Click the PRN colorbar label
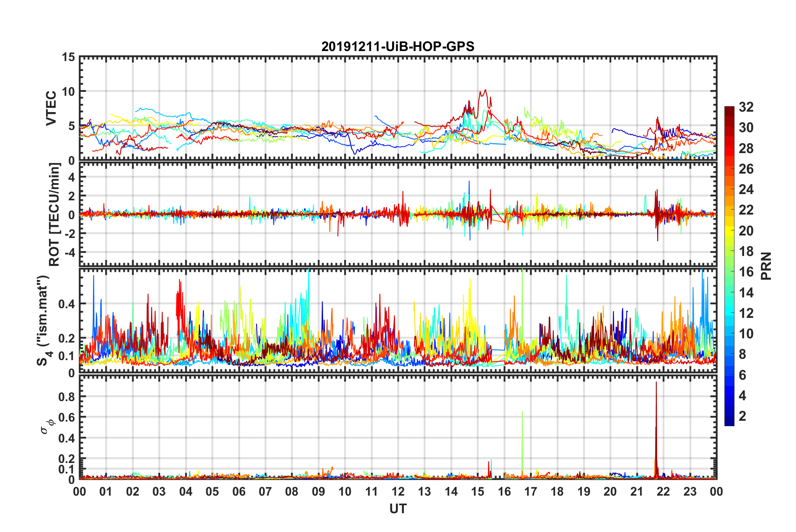 click(766, 266)
